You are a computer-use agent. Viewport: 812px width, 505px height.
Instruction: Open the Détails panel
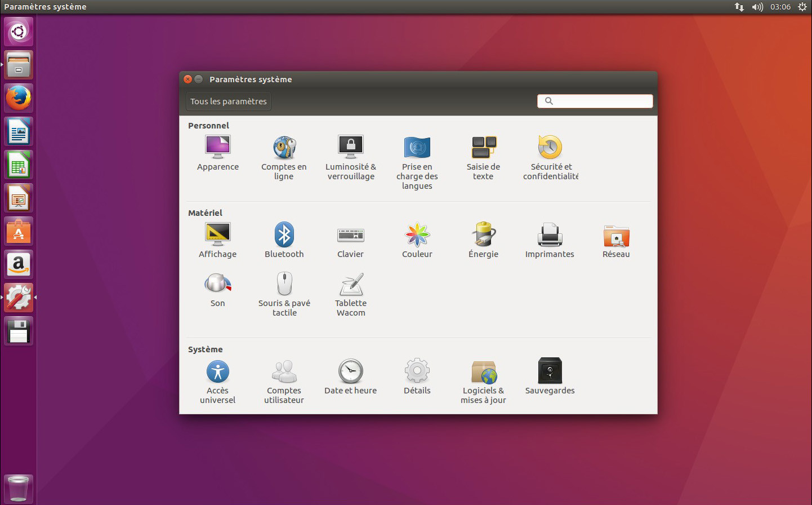pos(417,377)
